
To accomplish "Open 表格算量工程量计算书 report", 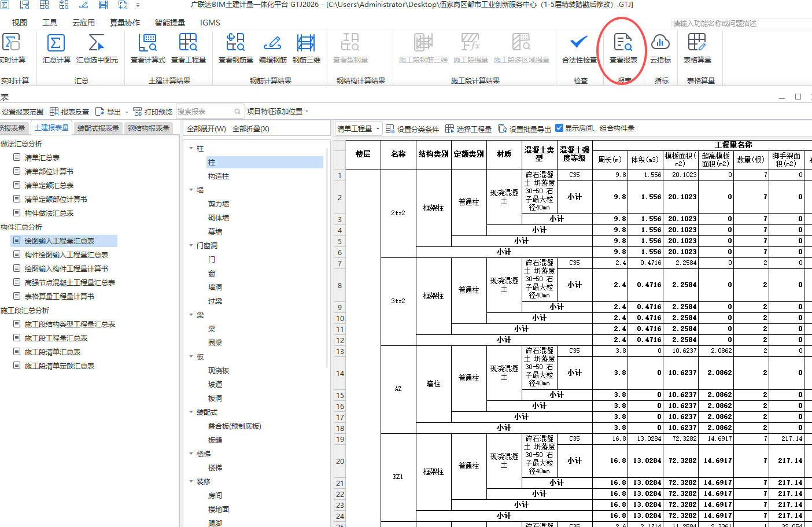I will [60, 296].
